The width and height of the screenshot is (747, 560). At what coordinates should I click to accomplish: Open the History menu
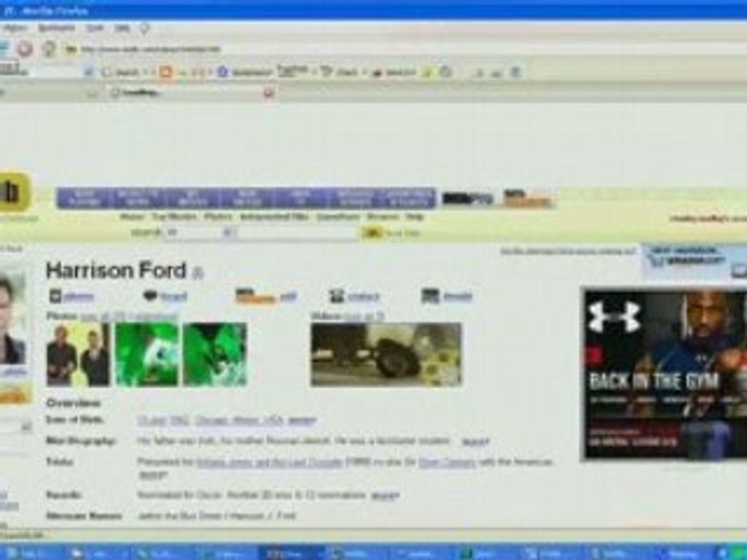pyautogui.click(x=16, y=28)
